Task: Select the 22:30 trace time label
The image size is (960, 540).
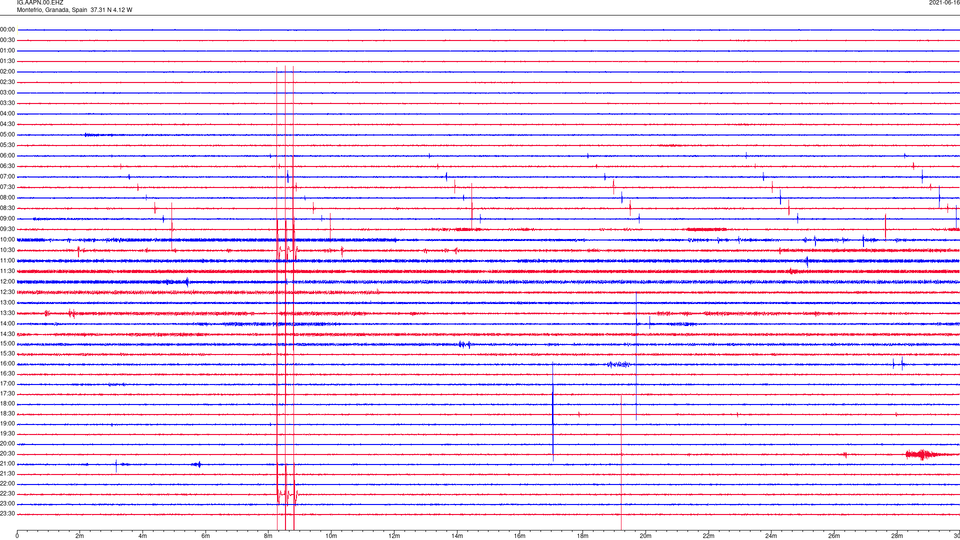Action: coord(7,493)
